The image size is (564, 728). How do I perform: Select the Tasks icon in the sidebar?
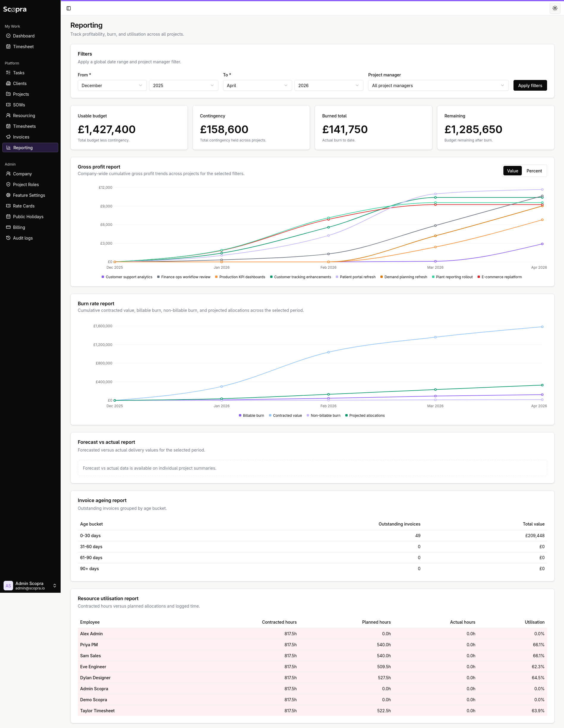pyautogui.click(x=8, y=73)
